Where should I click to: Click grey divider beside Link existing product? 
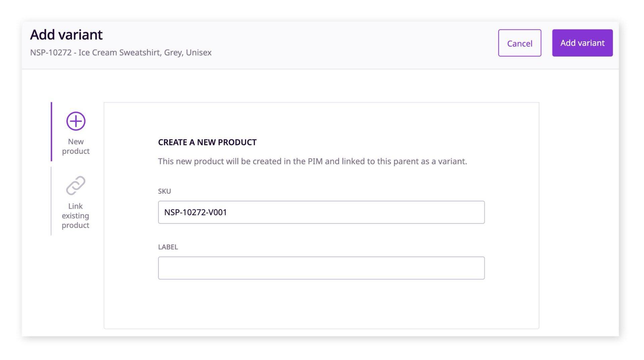[51, 201]
